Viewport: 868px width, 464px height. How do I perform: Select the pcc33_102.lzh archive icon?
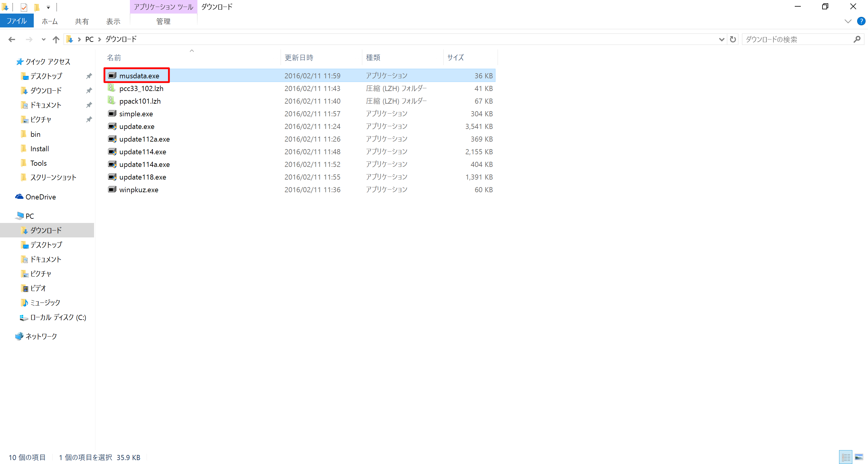pyautogui.click(x=112, y=88)
